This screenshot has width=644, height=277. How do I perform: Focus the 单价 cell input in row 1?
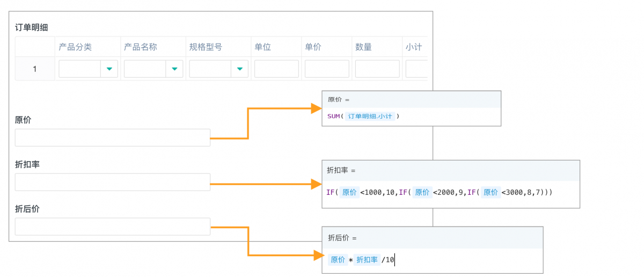[x=327, y=69]
